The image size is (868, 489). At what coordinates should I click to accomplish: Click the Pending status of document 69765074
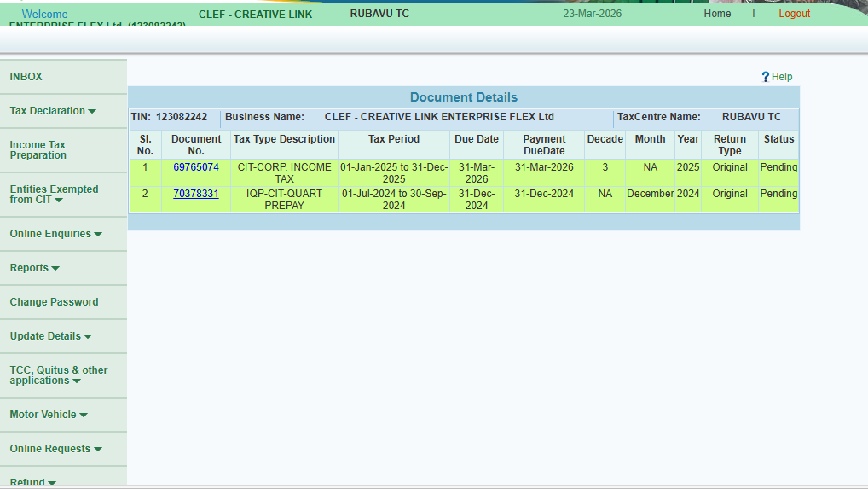778,167
